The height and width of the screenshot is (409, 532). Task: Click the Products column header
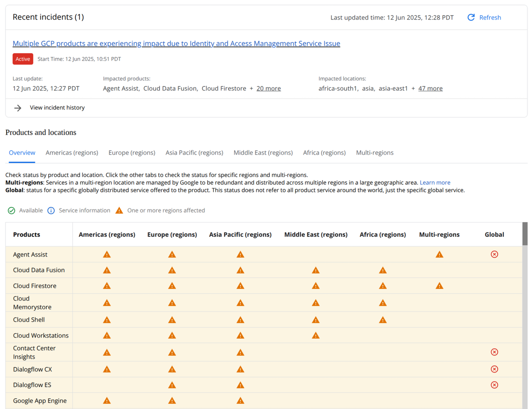(27, 235)
